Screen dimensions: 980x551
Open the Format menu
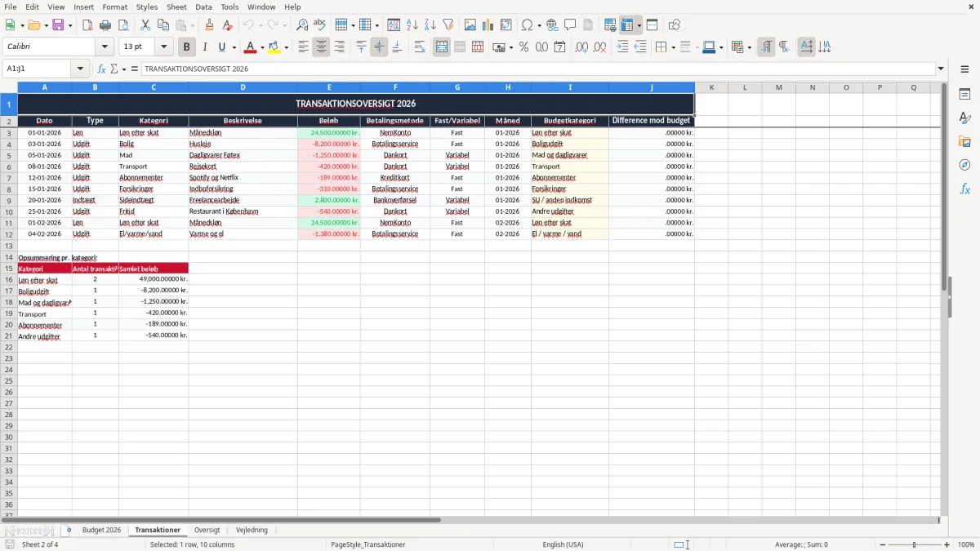pos(114,7)
